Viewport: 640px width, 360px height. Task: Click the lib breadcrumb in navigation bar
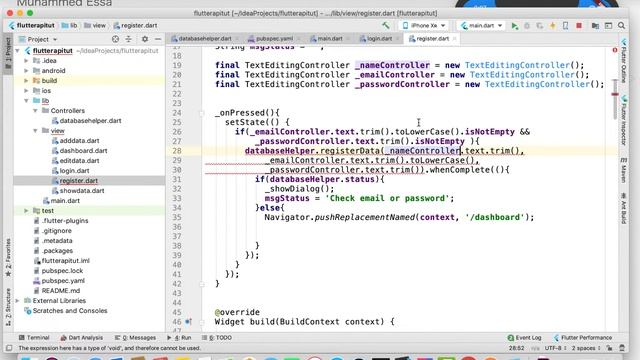coord(69,25)
